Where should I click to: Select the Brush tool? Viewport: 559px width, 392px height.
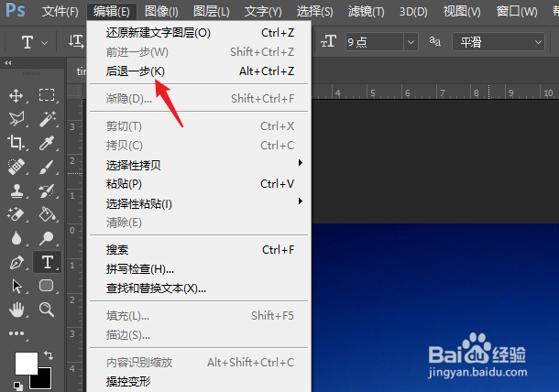tap(47, 167)
